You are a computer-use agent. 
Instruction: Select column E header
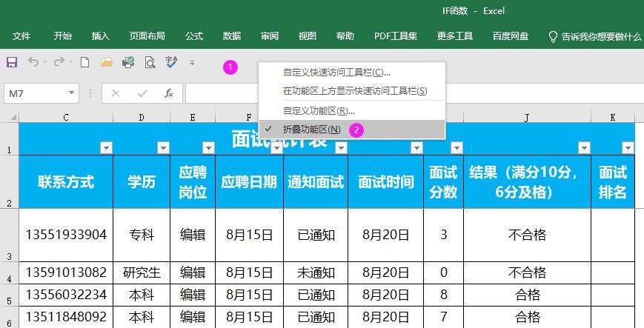point(193,118)
